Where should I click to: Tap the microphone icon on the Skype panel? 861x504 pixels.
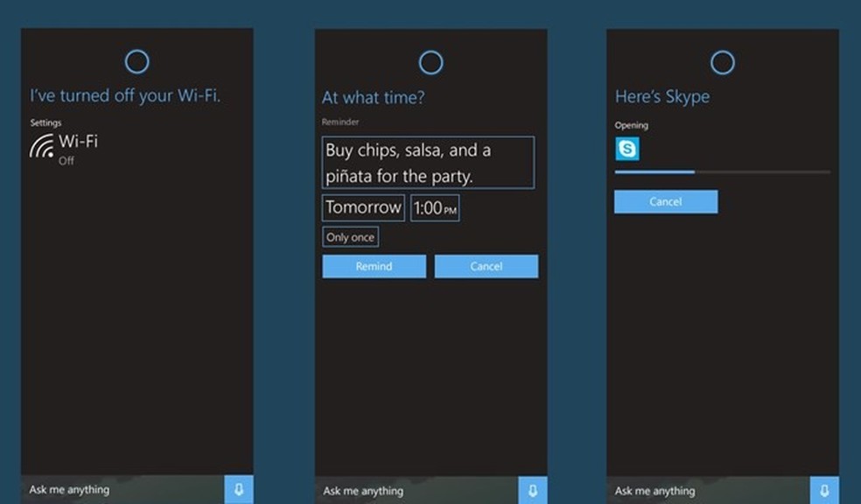(822, 491)
